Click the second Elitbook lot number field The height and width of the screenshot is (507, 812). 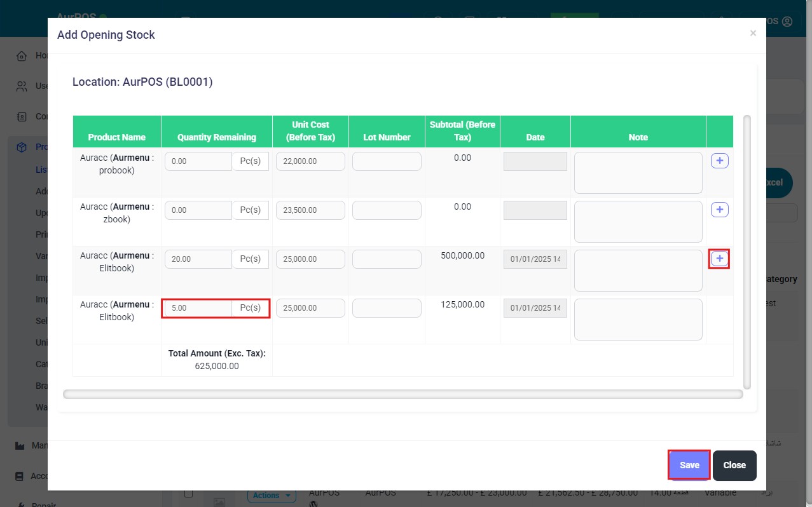387,308
